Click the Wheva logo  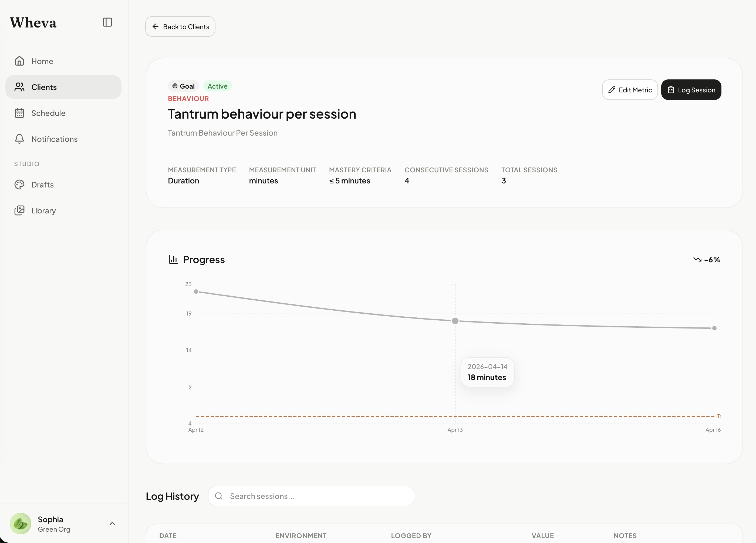[33, 23]
